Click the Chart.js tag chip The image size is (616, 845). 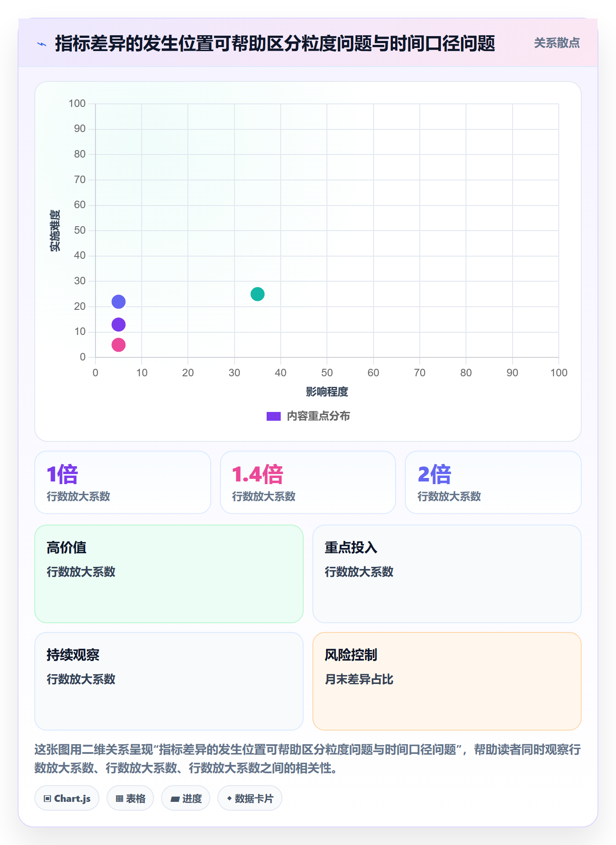click(x=67, y=798)
